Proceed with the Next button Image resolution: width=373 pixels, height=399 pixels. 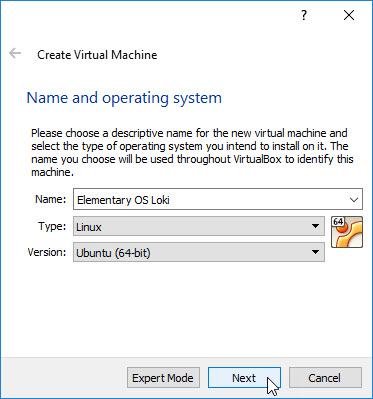(x=244, y=378)
